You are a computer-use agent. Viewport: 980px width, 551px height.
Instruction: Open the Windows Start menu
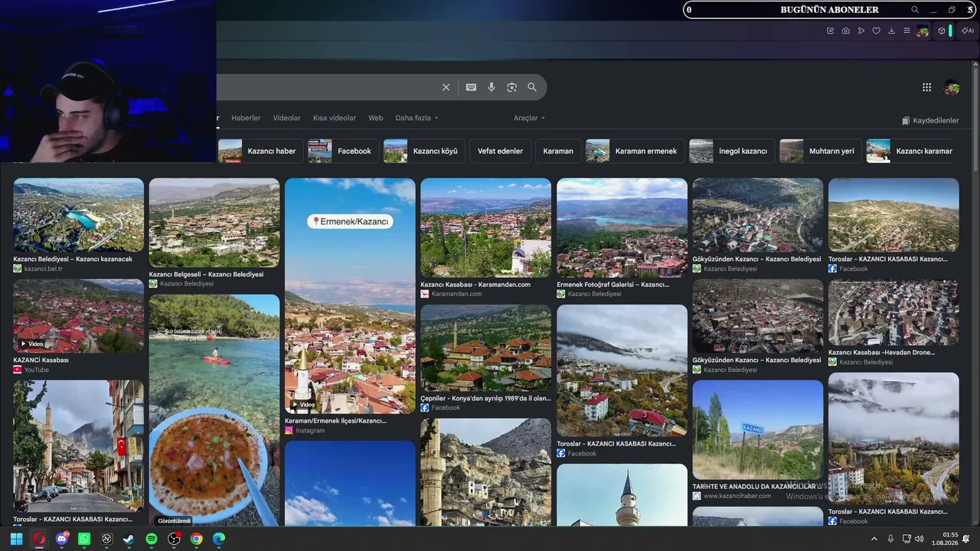[x=16, y=539]
